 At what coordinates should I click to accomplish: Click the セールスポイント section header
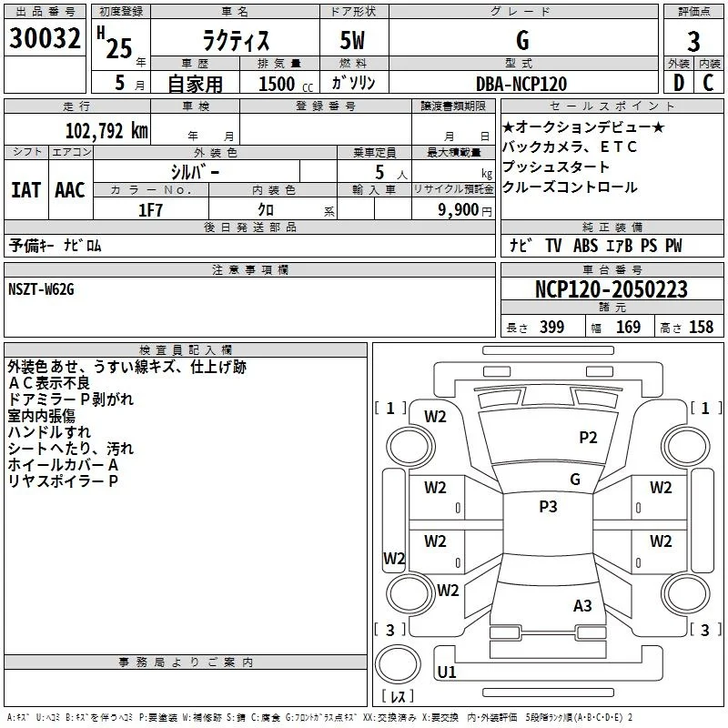pos(612,106)
